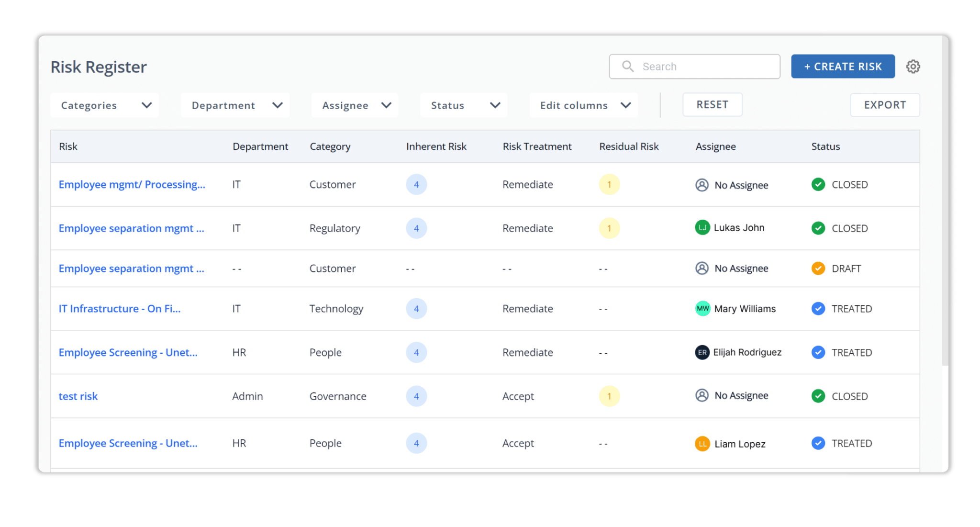The image size is (980, 527).
Task: Click the Residual Risk column header
Action: (x=629, y=146)
